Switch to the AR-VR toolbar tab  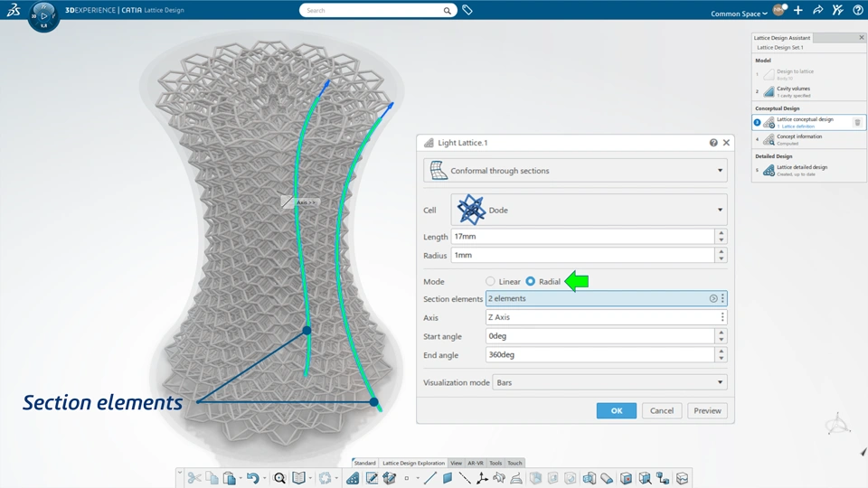pos(476,463)
